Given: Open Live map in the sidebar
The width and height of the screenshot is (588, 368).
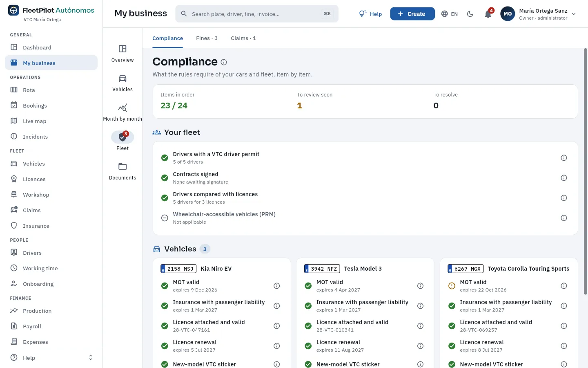Looking at the screenshot, I should (x=51, y=121).
